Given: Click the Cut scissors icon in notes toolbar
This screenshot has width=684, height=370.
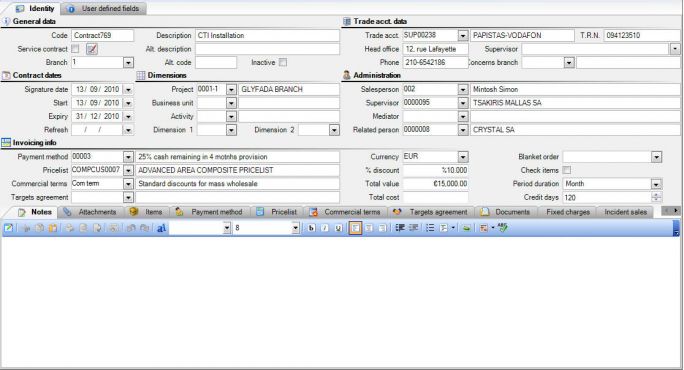Looking at the screenshot, I should tap(26, 228).
